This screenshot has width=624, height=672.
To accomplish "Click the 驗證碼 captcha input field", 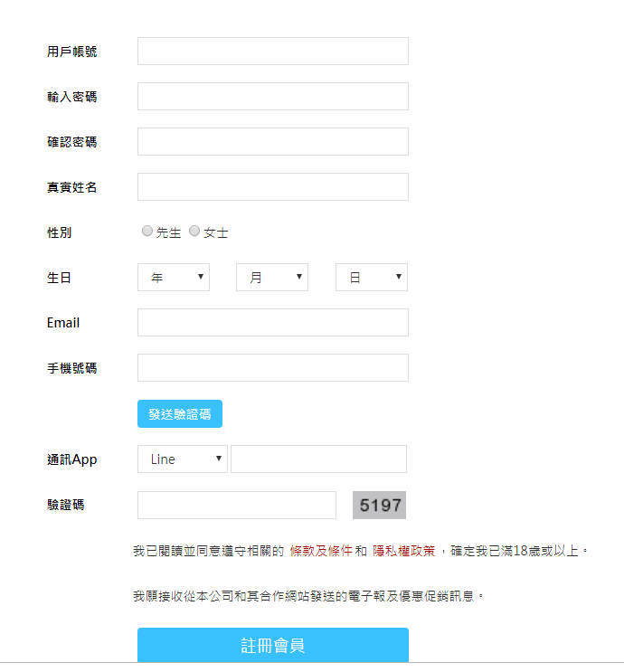I will point(236,506).
